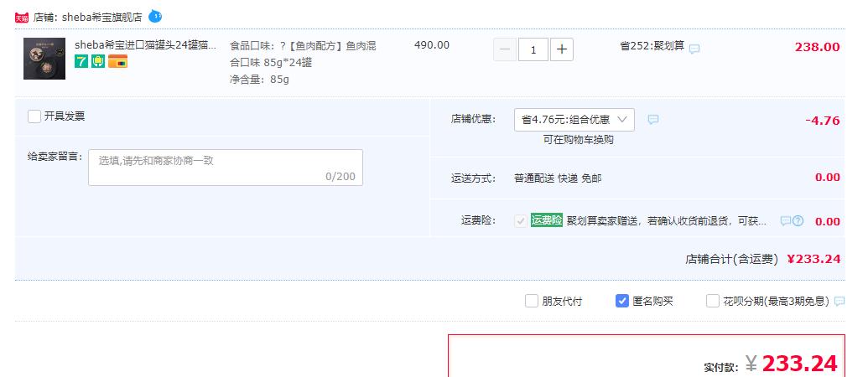Click the orange credit card badge icon

point(117,61)
